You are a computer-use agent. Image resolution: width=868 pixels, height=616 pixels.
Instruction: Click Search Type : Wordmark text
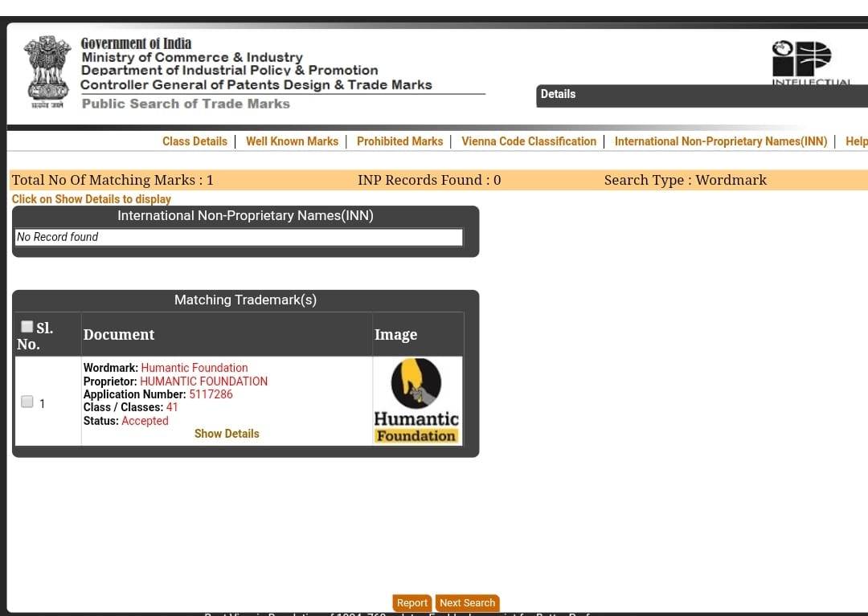pos(686,180)
